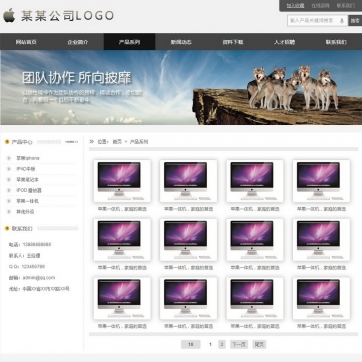
Task: Click orange bullet next to 产品中心 heading
Action: coord(7,142)
